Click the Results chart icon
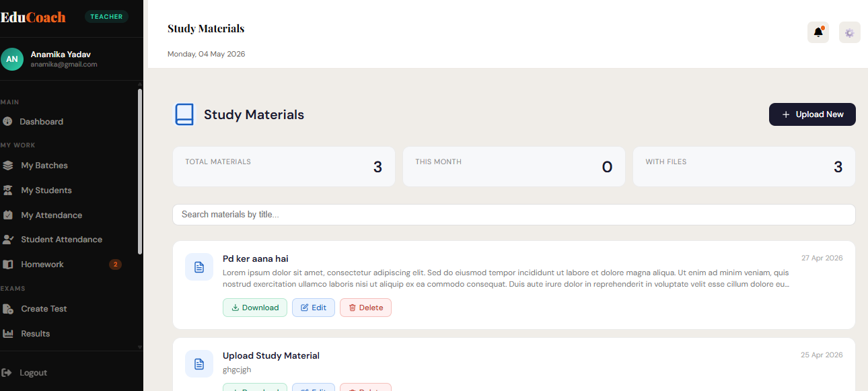 [8, 334]
